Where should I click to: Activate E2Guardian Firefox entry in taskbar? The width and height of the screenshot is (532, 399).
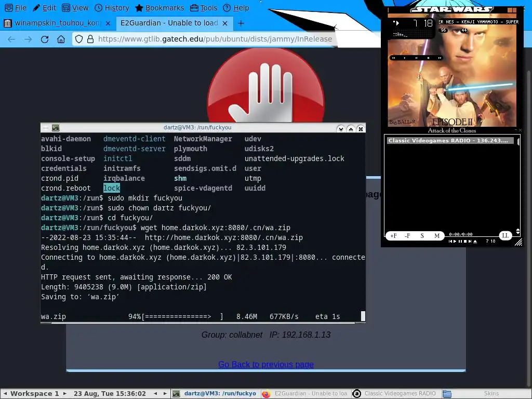point(304,394)
